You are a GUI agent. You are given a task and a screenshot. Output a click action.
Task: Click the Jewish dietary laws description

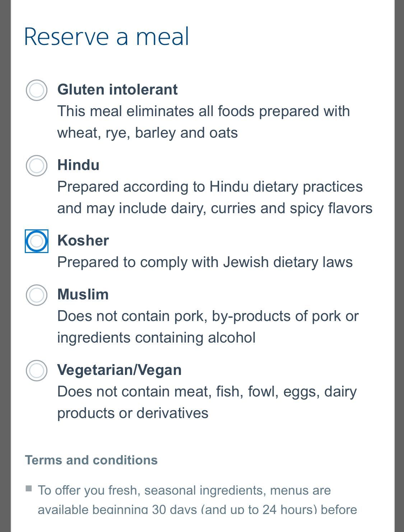pyautogui.click(x=205, y=262)
